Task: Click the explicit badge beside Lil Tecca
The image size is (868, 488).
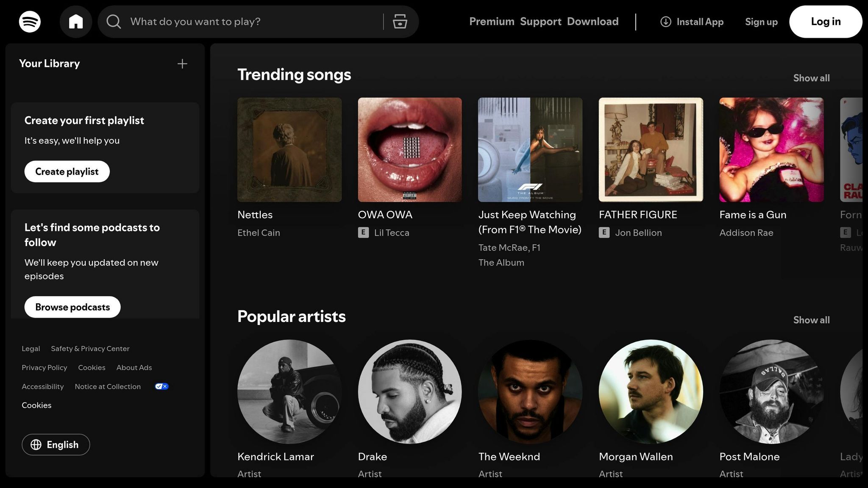Action: pos(363,233)
